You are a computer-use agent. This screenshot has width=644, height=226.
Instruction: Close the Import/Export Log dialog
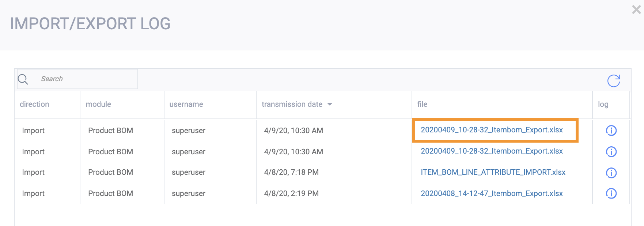(636, 10)
